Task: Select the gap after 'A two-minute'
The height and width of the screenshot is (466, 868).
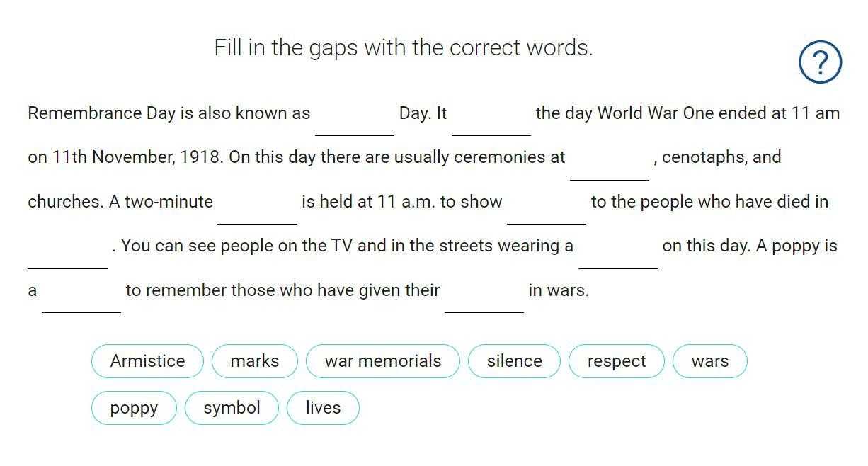Action: click(x=257, y=207)
